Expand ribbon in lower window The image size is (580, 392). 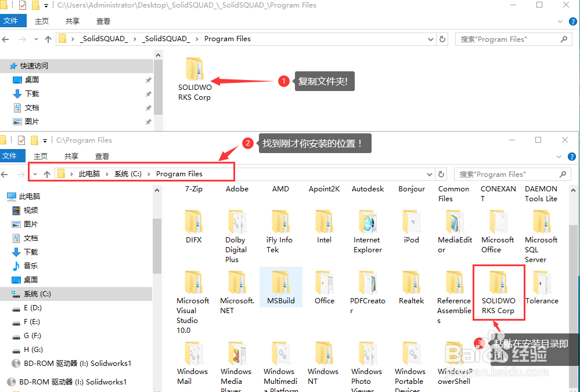(559, 157)
